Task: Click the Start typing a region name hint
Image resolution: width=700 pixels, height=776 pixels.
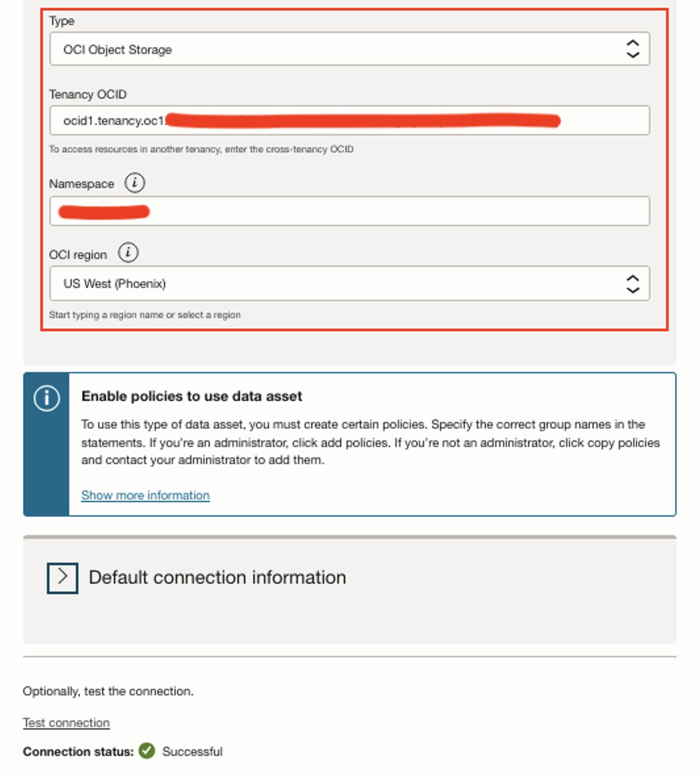Action: [x=144, y=315]
